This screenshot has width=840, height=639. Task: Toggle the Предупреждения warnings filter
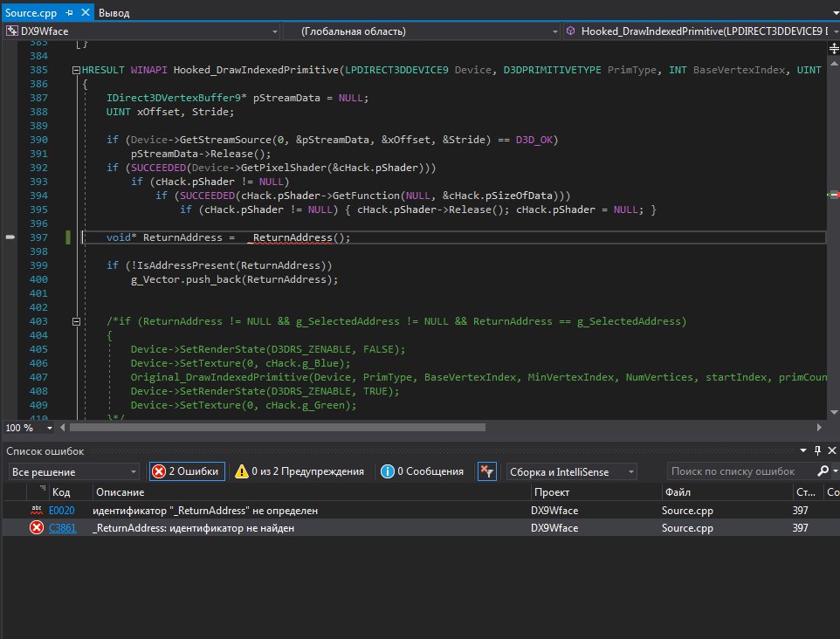click(300, 471)
